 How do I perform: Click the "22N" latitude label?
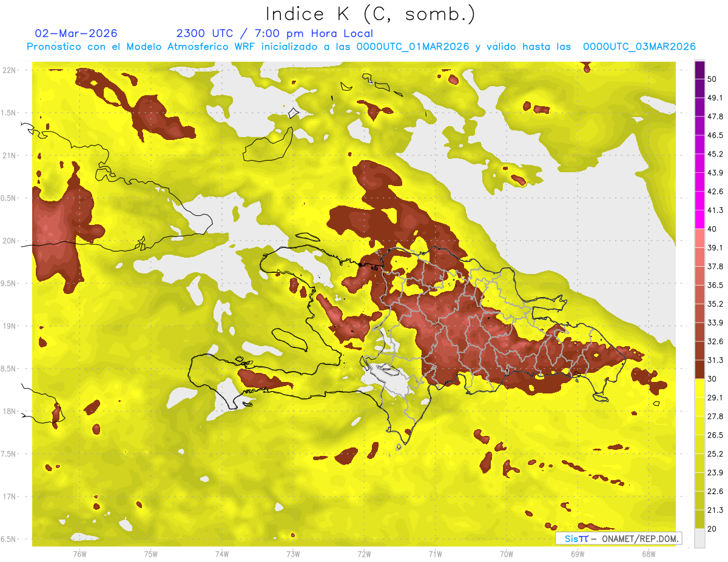tap(9, 70)
